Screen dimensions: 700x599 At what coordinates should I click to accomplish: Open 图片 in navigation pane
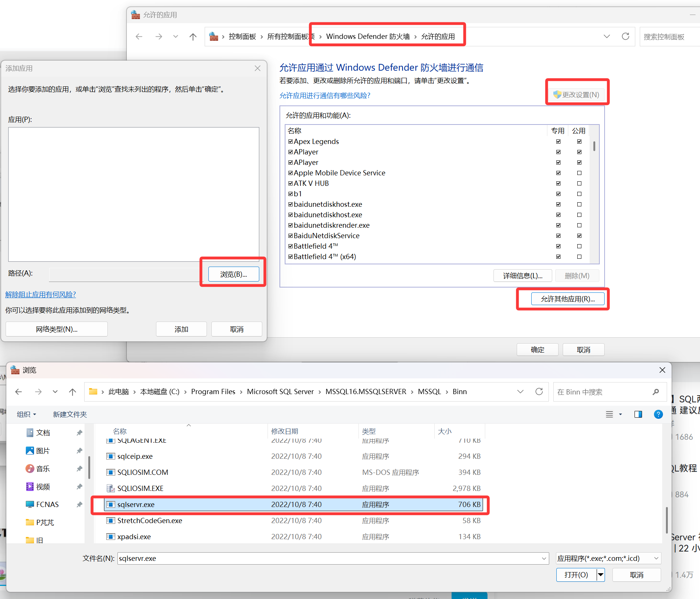tap(43, 451)
